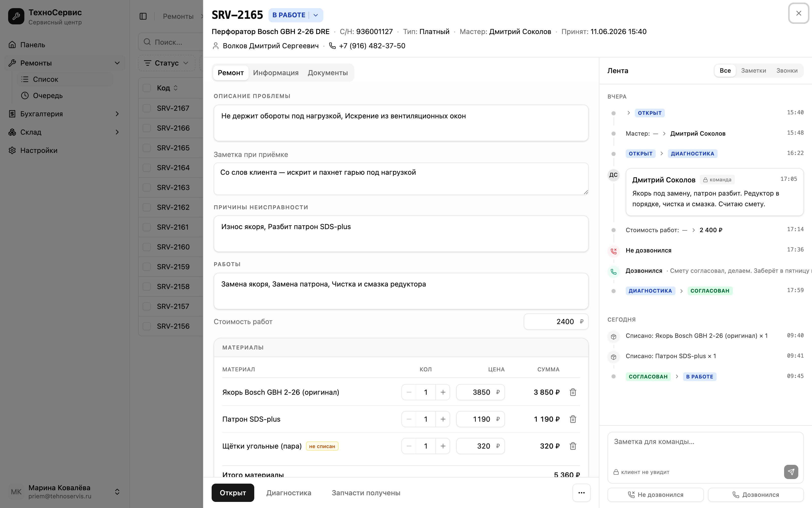Click the ДС avatar in feed
The height and width of the screenshot is (508, 812).
[x=613, y=175]
